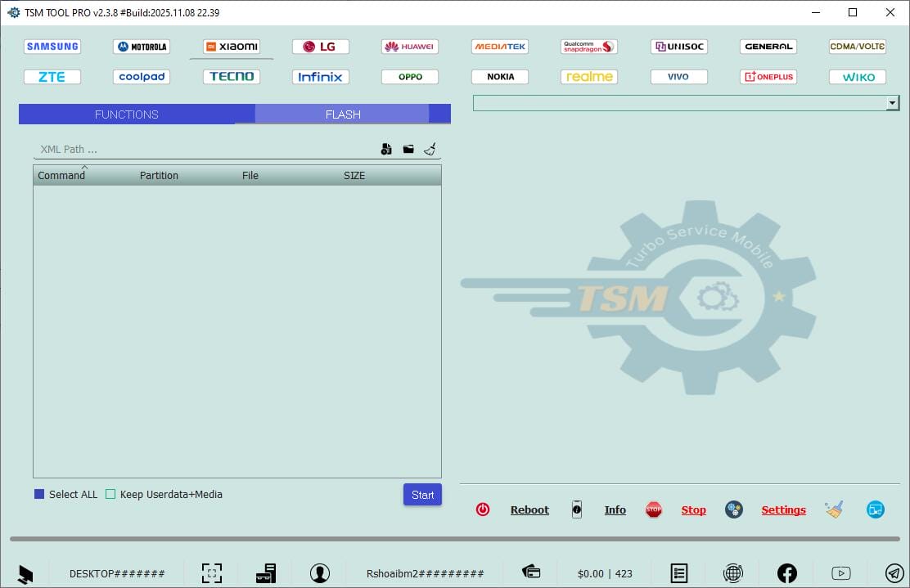Sort the list by the Command column header
This screenshot has height=588, width=910.
(x=61, y=175)
